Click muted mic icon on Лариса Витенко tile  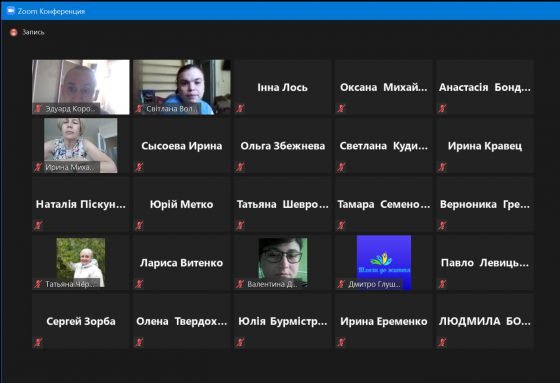click(139, 284)
